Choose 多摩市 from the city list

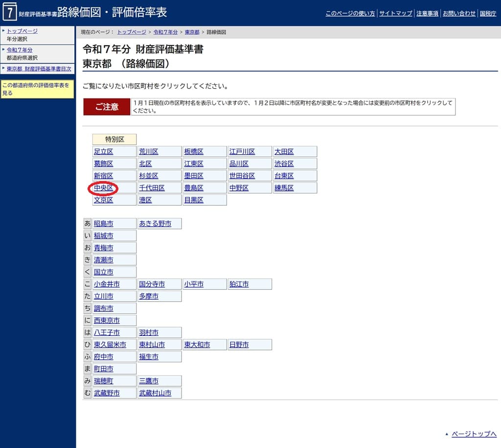pyautogui.click(x=149, y=296)
